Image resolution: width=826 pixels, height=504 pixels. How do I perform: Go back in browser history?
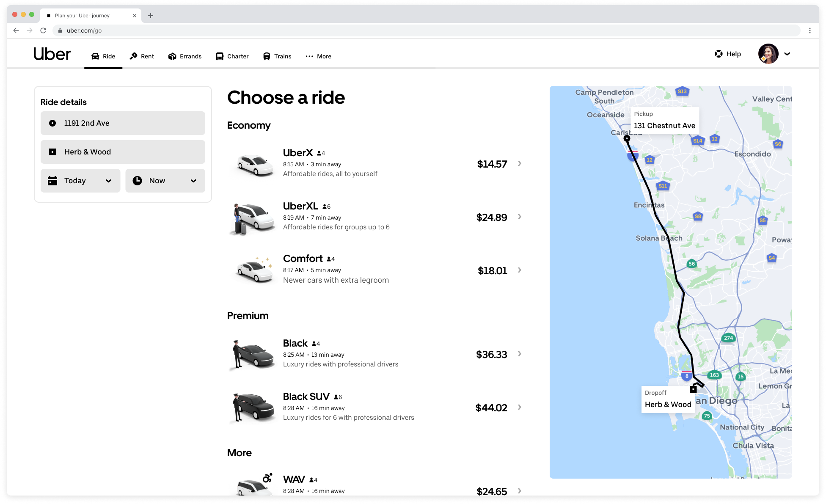(x=16, y=30)
